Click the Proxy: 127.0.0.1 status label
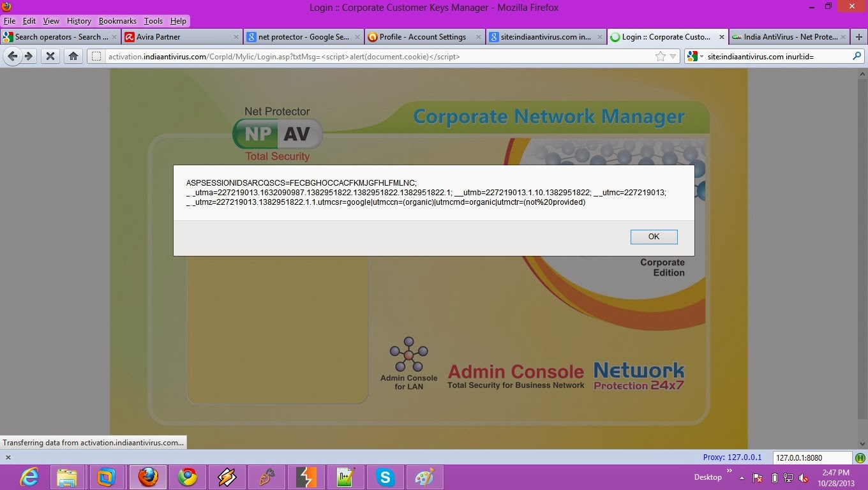 [x=732, y=457]
